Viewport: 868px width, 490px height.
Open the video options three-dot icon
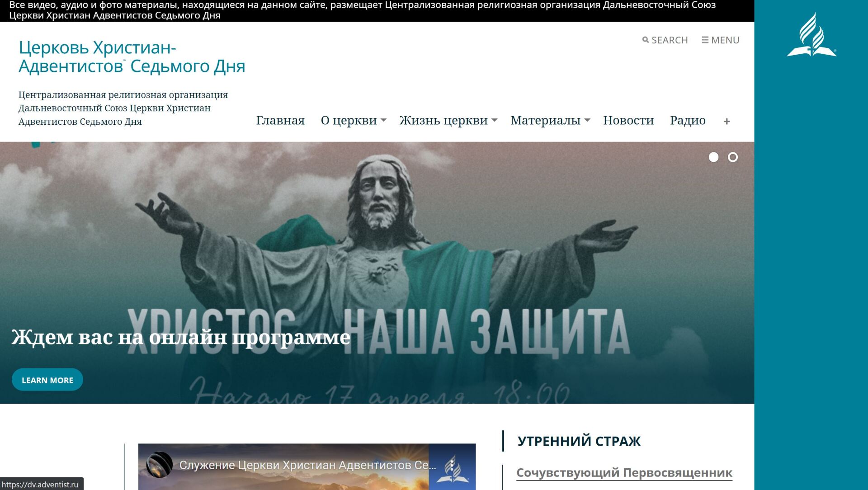[452, 465]
